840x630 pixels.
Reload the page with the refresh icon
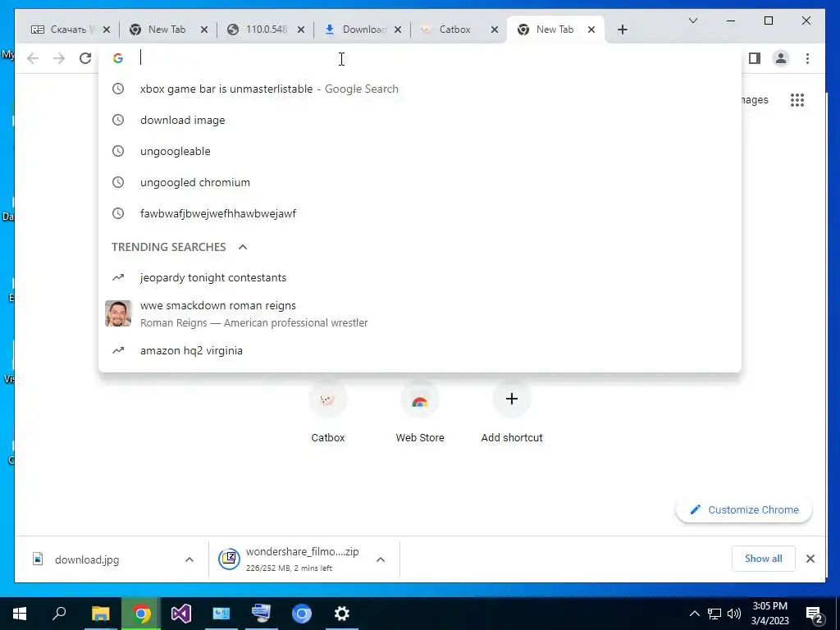tap(85, 58)
